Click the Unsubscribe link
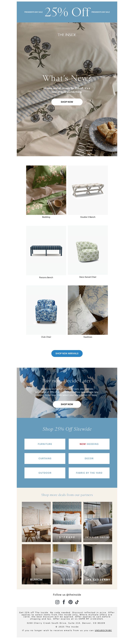The image size is (134, 644). click(103, 630)
